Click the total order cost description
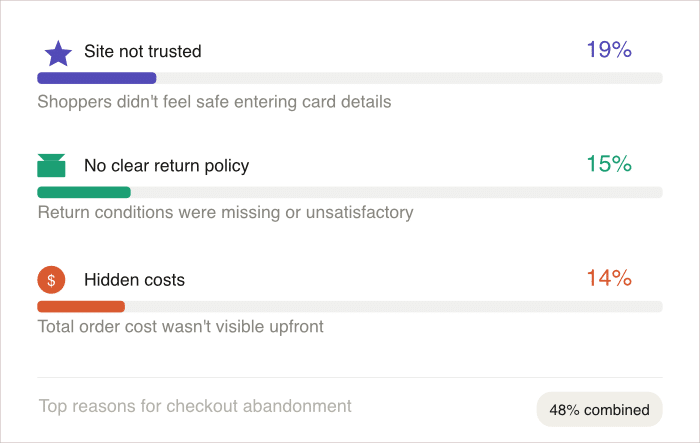The image size is (700, 443). pyautogui.click(x=180, y=326)
